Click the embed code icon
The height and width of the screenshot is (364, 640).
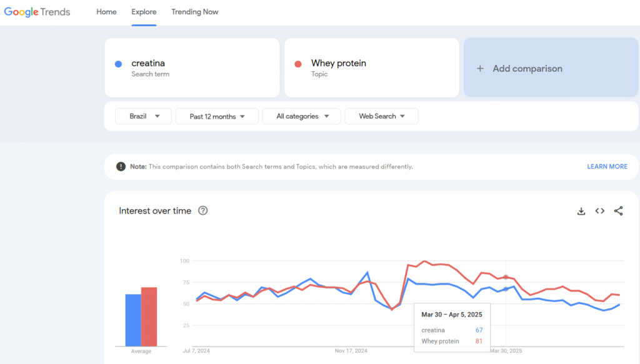pyautogui.click(x=599, y=211)
